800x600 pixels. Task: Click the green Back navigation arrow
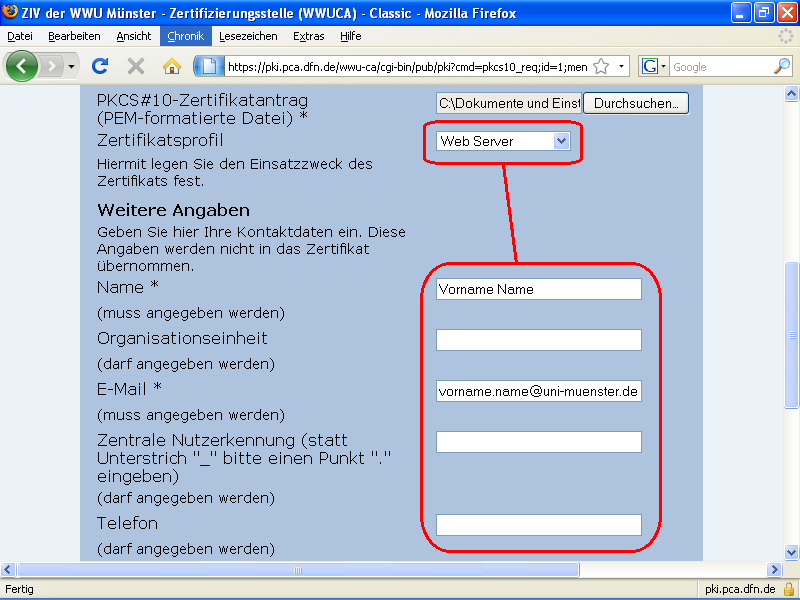click(22, 66)
